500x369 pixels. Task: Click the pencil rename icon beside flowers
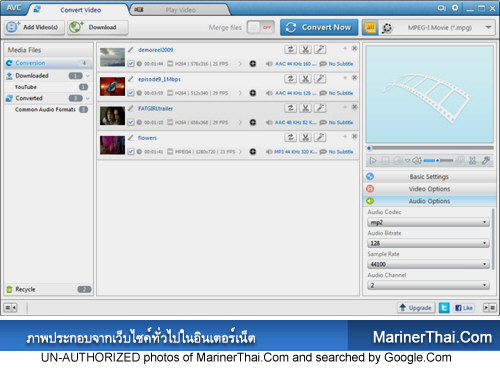point(131,138)
